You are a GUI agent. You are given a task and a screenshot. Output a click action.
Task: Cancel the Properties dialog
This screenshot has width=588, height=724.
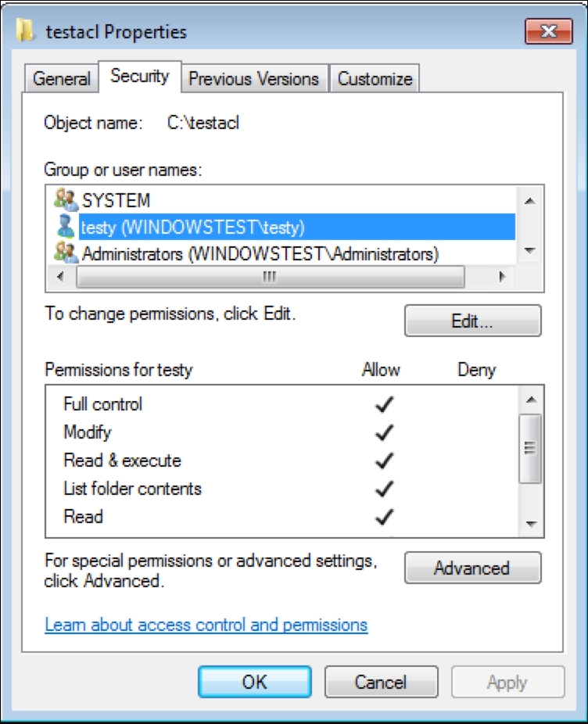pos(380,682)
